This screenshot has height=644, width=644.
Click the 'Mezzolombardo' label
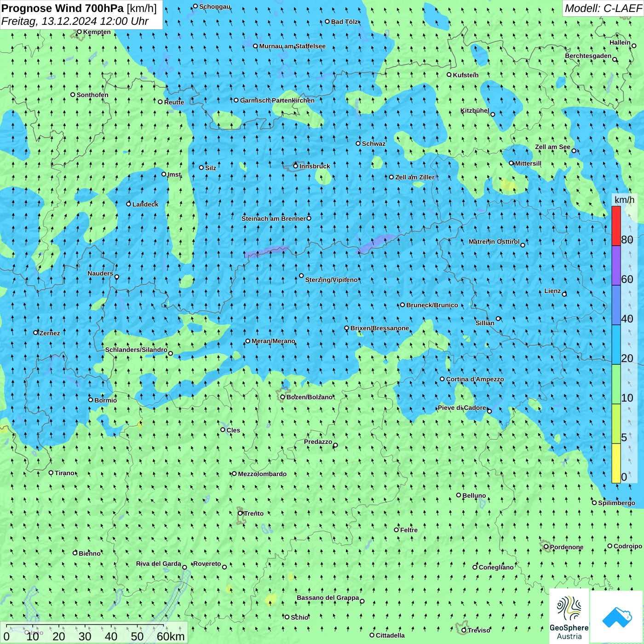pyautogui.click(x=262, y=474)
